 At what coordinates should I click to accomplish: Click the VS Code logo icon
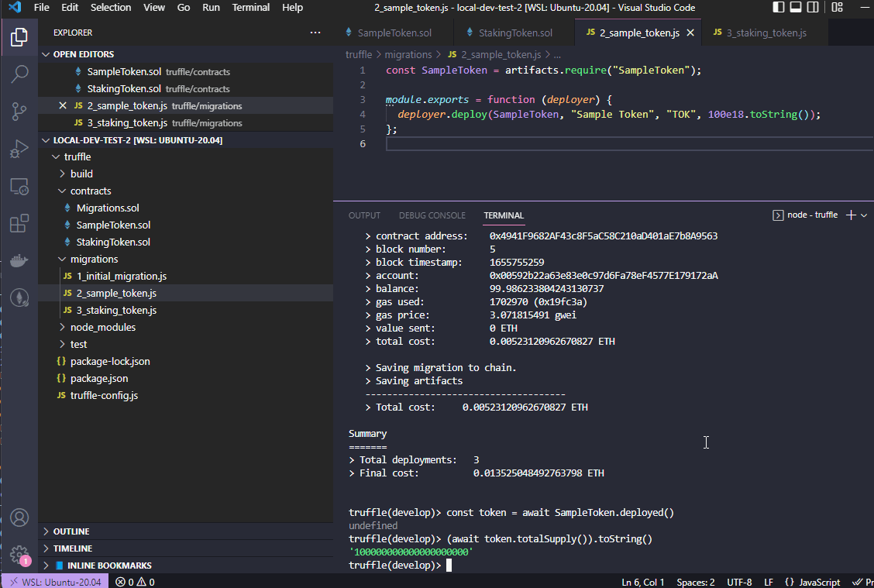pos(15,7)
